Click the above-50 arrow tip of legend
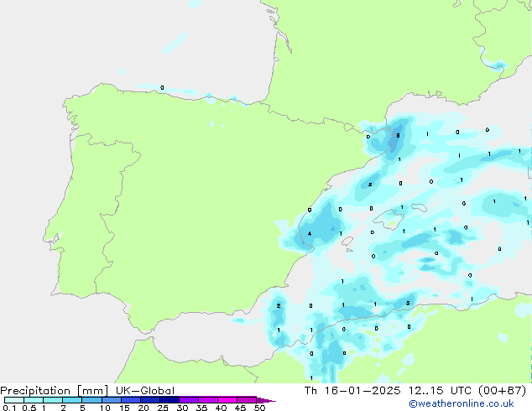 tap(266, 400)
